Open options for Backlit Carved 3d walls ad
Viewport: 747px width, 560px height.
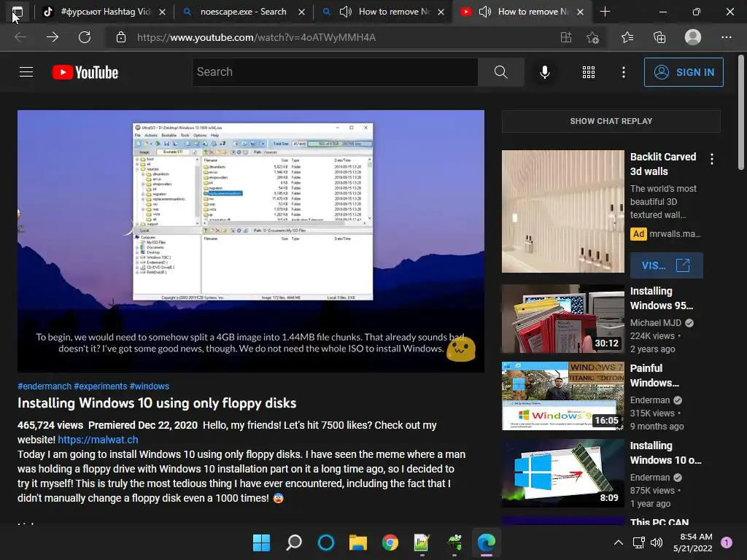712,159
